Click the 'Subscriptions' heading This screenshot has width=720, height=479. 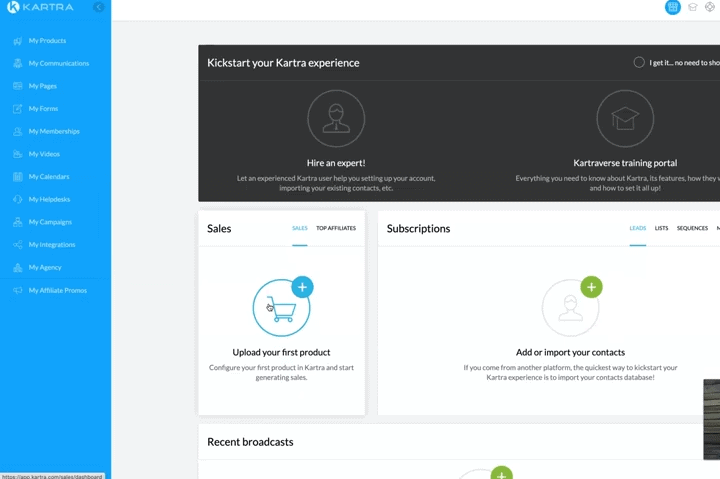click(418, 229)
